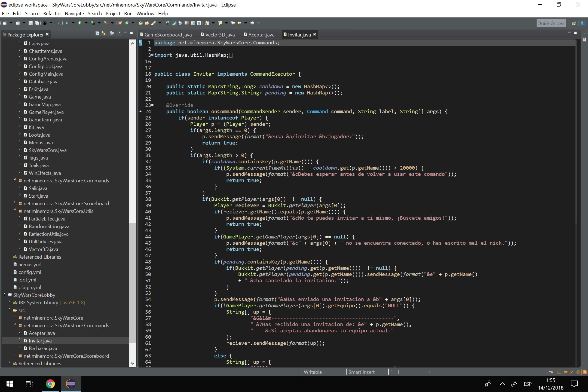Toggle Link with Editor in Package Explorer
The image size is (588, 392).
(103, 33)
